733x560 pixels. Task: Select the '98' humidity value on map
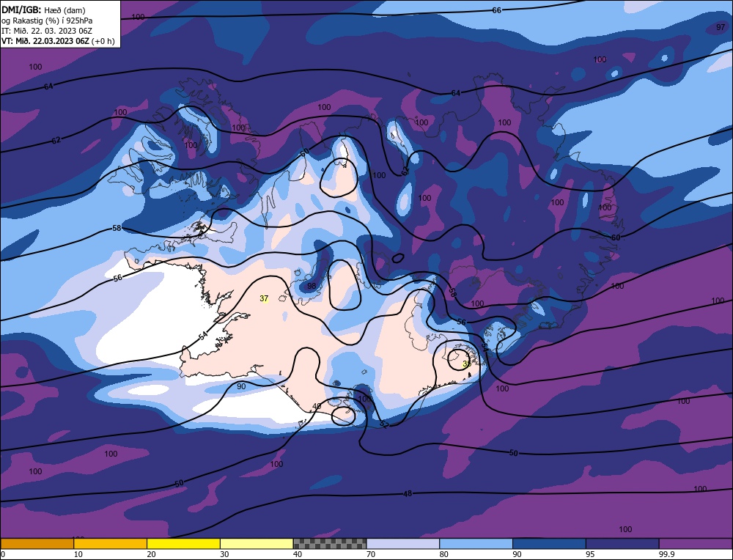click(312, 286)
